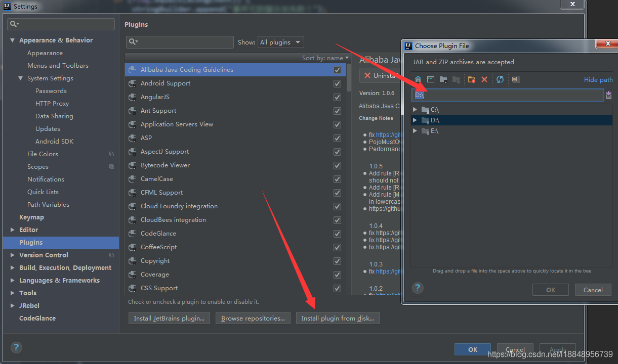618x364 pixels.
Task: Click the plugin icon beside Android Support
Action: pos(132,83)
